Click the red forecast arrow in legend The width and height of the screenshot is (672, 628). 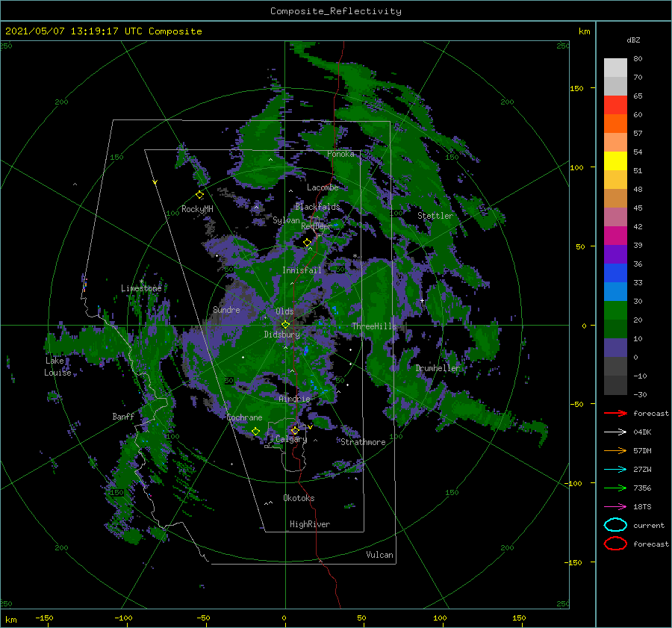615,413
